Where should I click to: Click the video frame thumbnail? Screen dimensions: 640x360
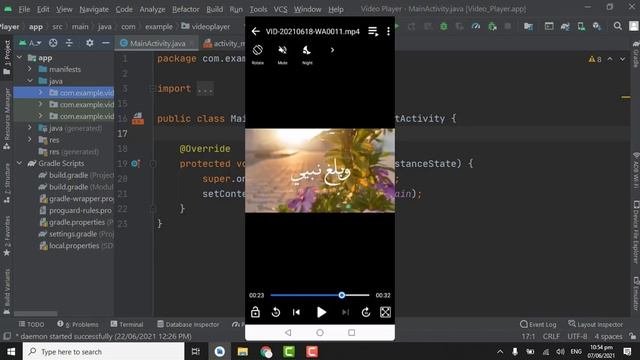click(x=320, y=171)
